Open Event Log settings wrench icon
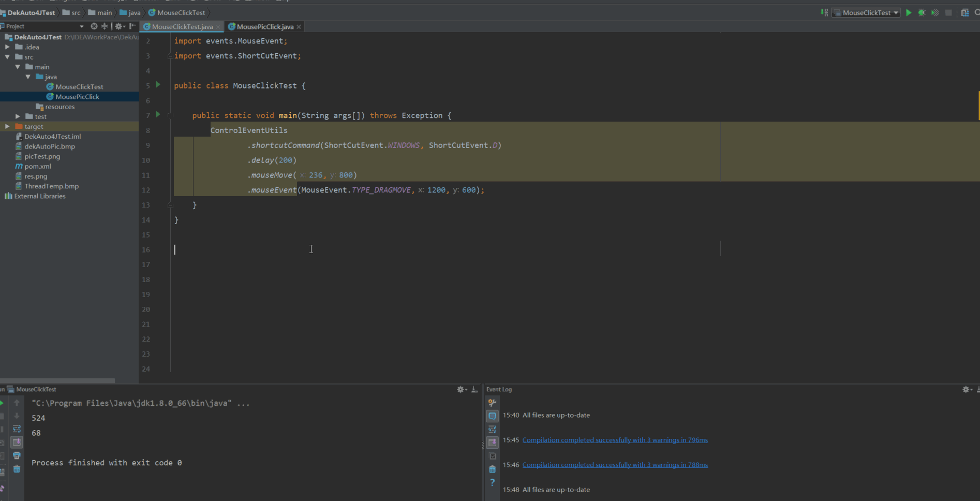Viewport: 980px width, 501px height. click(492, 403)
